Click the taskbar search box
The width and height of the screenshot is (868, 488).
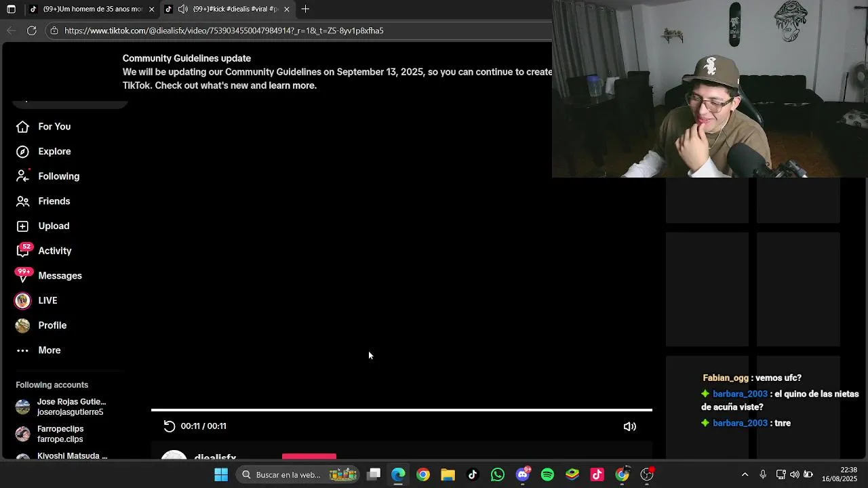(x=299, y=474)
